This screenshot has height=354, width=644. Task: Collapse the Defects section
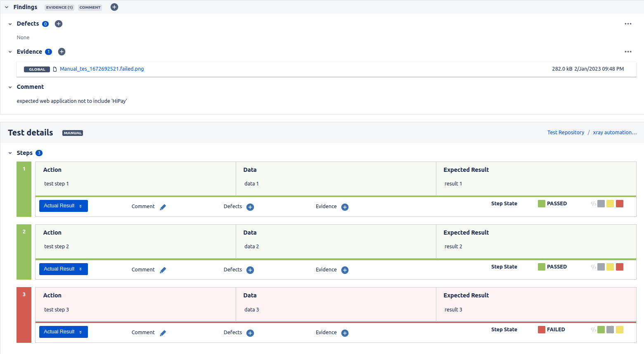10,24
